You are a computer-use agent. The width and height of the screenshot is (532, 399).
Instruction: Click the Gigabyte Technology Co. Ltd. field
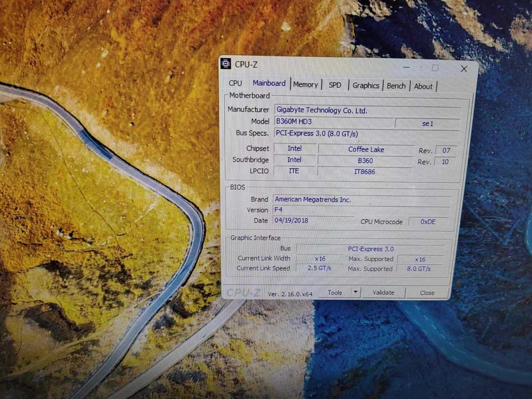pyautogui.click(x=367, y=110)
